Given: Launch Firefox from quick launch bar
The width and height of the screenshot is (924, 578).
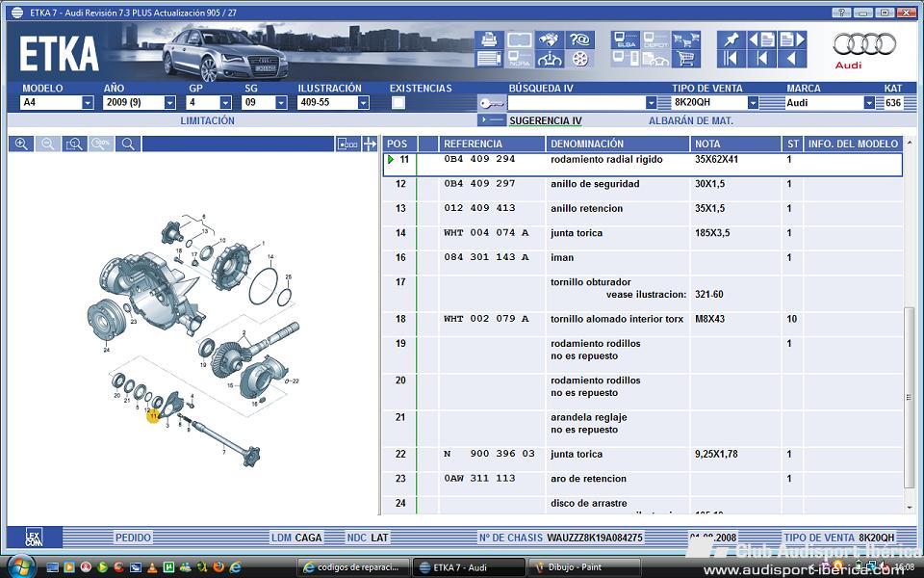Looking at the screenshot, I should [218, 567].
